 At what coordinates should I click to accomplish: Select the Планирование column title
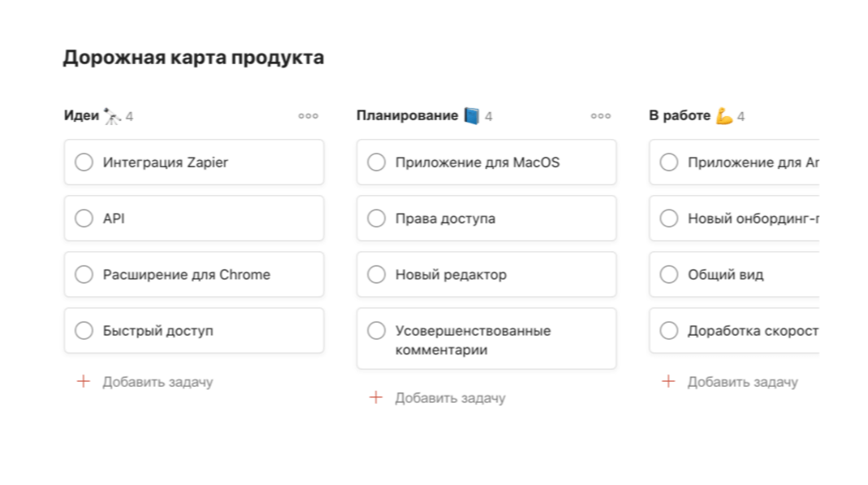tap(407, 115)
